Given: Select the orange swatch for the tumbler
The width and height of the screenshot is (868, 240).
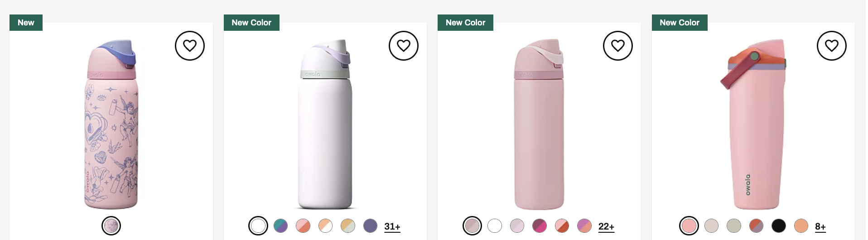Looking at the screenshot, I should tap(801, 226).
